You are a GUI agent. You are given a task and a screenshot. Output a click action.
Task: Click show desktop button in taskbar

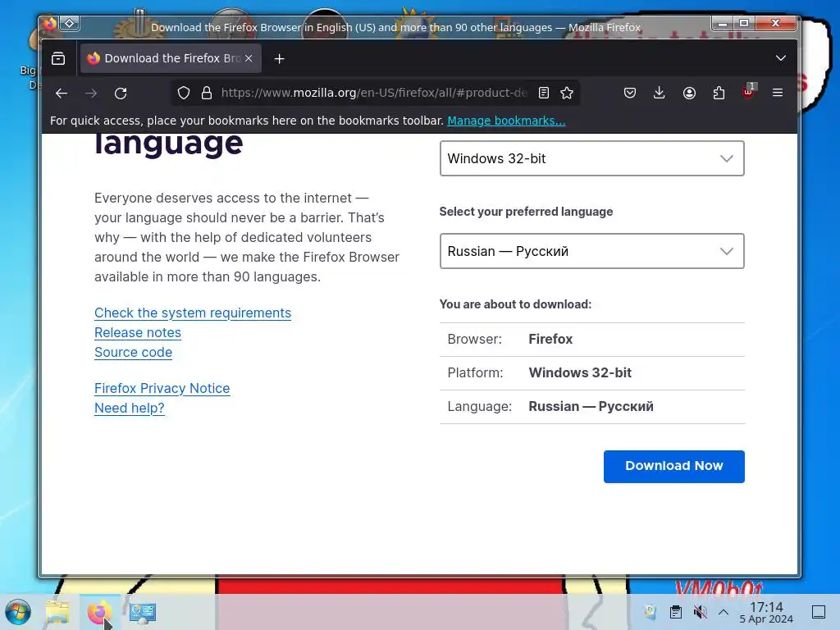pos(819,612)
